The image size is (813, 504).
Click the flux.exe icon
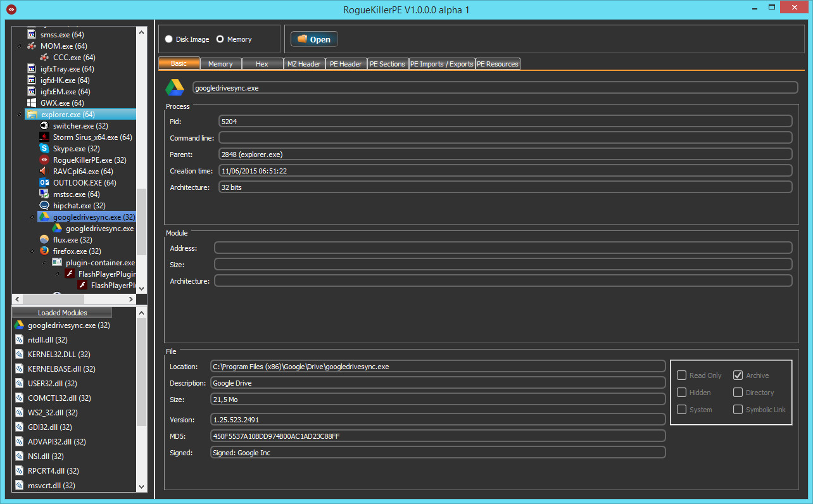[44, 239]
